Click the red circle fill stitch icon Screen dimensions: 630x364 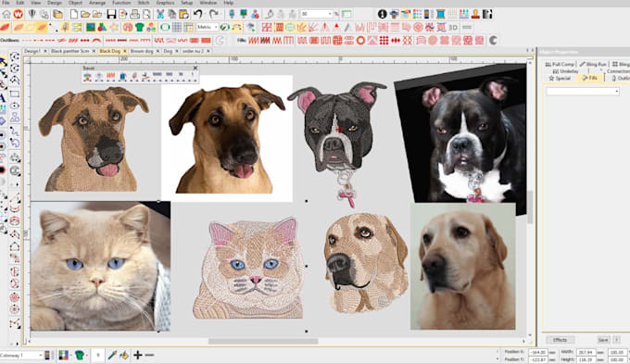click(360, 40)
